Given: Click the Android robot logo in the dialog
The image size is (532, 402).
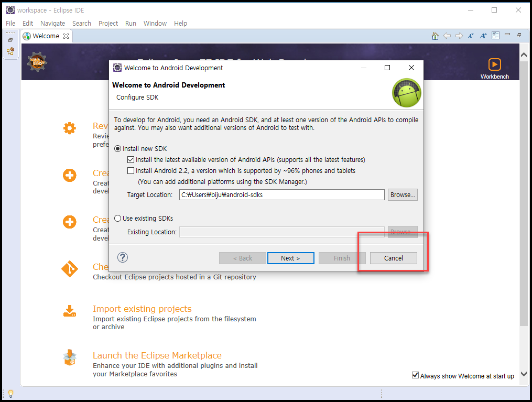Looking at the screenshot, I should click(x=406, y=93).
